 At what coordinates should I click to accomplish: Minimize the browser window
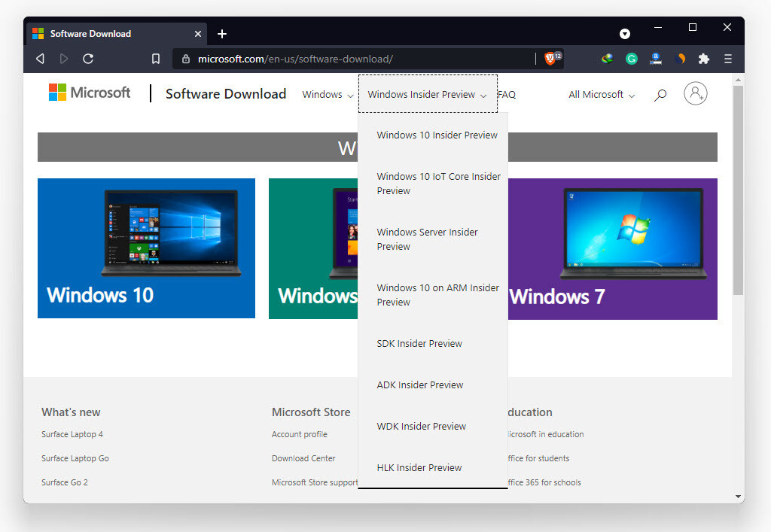pyautogui.click(x=658, y=28)
